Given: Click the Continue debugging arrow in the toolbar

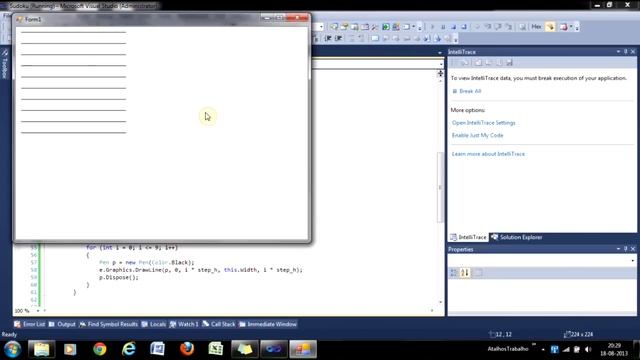Looking at the screenshot, I should (x=433, y=27).
